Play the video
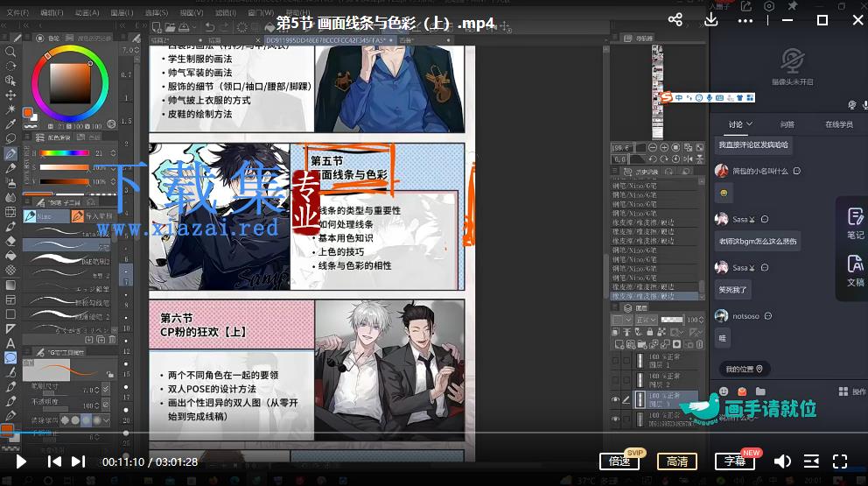 pos(21,461)
